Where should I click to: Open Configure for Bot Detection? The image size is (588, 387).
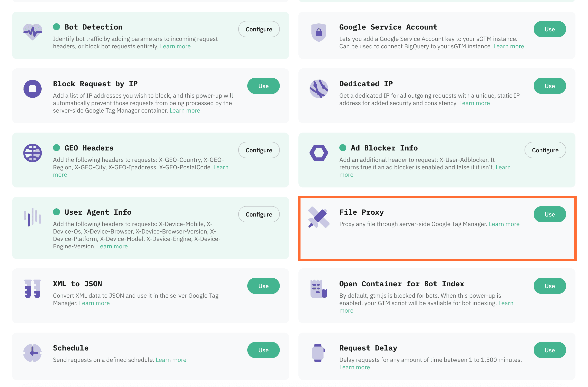pyautogui.click(x=259, y=29)
